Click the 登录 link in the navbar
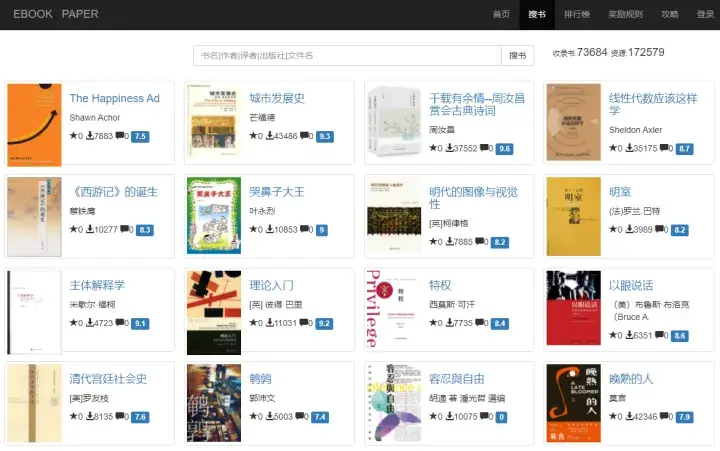720x451 pixels. [x=705, y=14]
